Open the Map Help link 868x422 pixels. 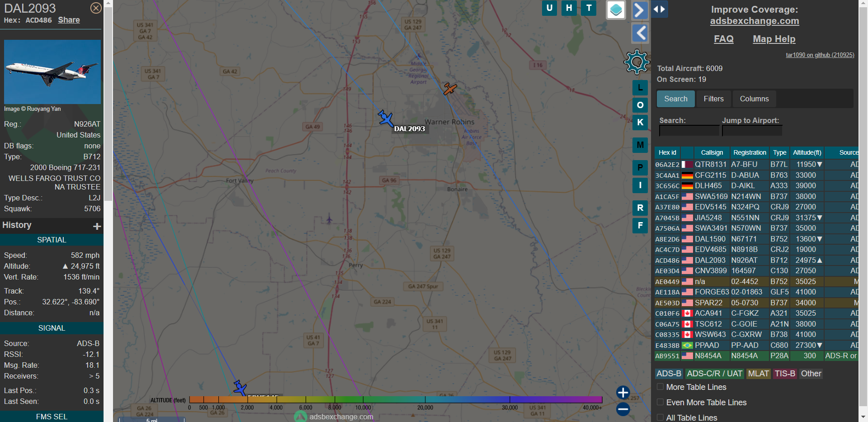coord(774,39)
